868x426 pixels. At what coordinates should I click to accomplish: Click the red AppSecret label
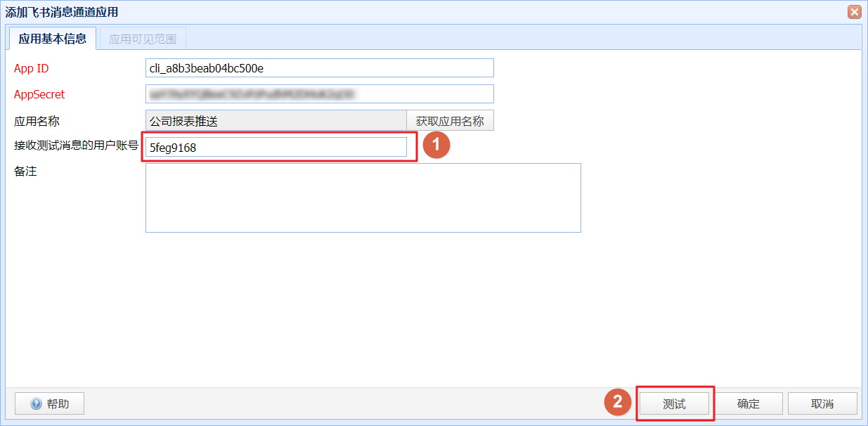click(x=39, y=94)
